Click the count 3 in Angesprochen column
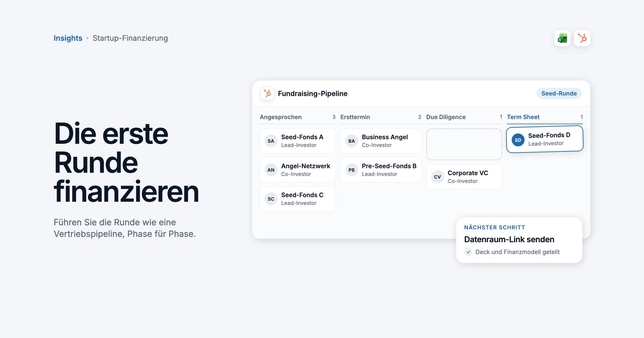Image resolution: width=644 pixels, height=338 pixels. [334, 117]
